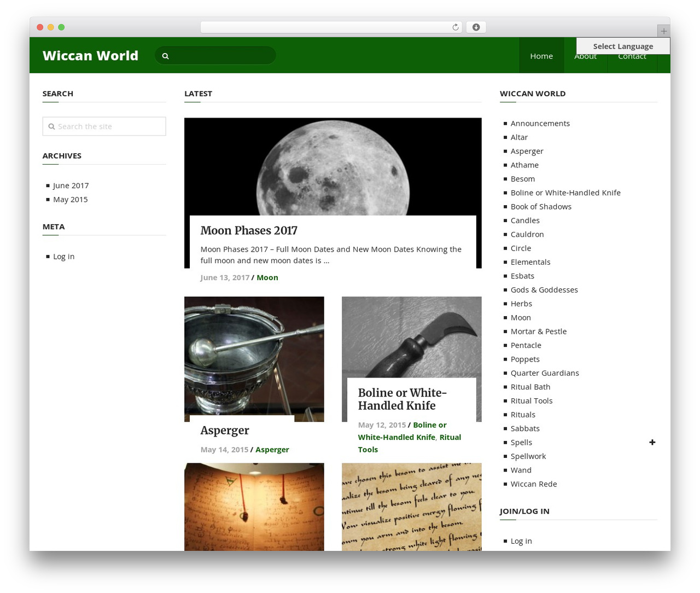Click the Asperger category tag below date
Image resolution: width=700 pixels, height=593 pixels.
point(272,449)
